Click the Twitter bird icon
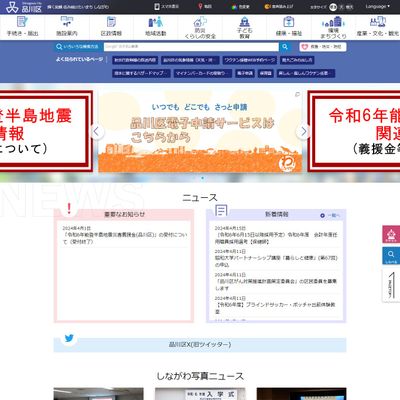 click(69, 338)
